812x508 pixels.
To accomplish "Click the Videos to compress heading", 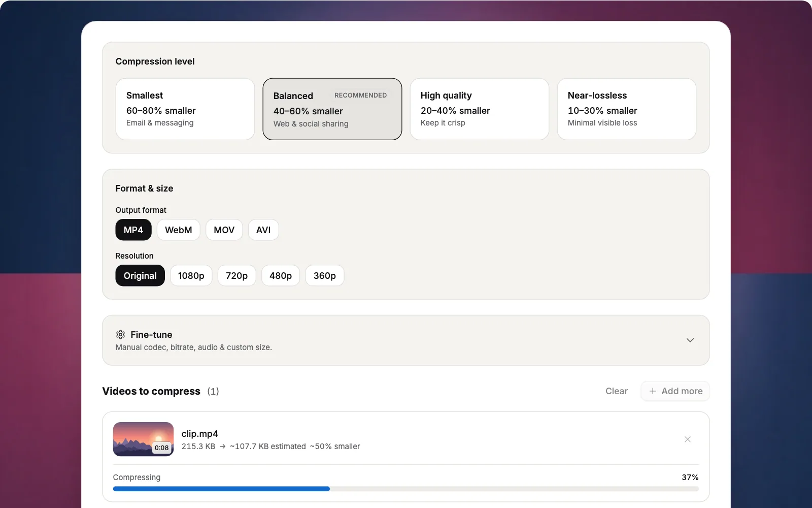I will click(x=151, y=391).
